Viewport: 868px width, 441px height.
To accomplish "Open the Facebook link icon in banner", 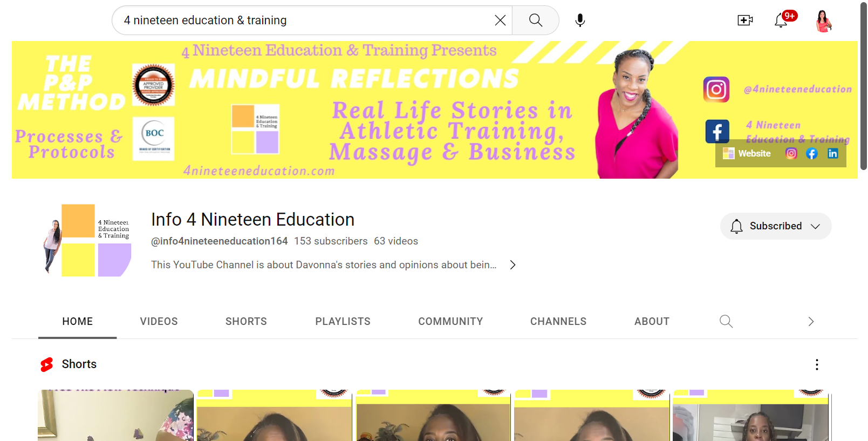I will [812, 153].
